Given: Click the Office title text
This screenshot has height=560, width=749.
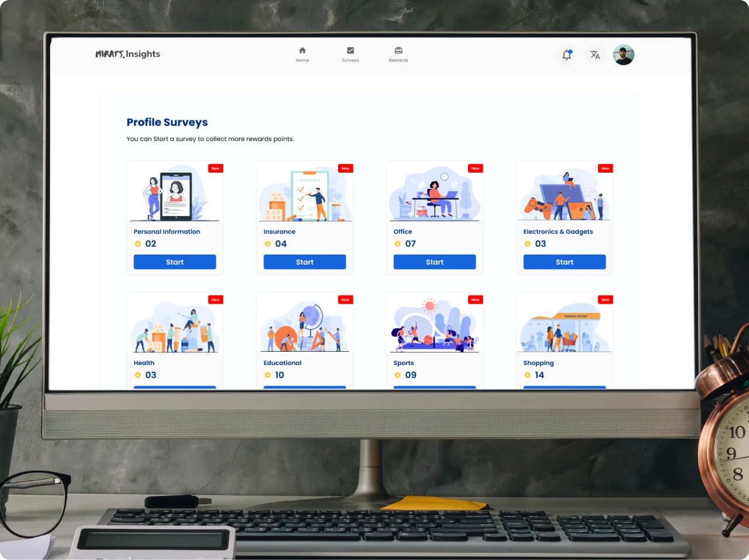Looking at the screenshot, I should click(x=403, y=232).
